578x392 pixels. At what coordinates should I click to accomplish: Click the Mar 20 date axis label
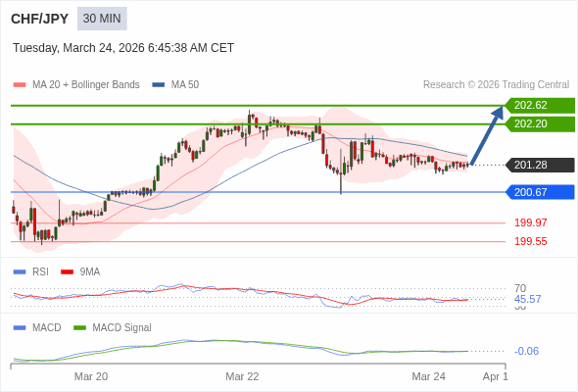tap(91, 376)
